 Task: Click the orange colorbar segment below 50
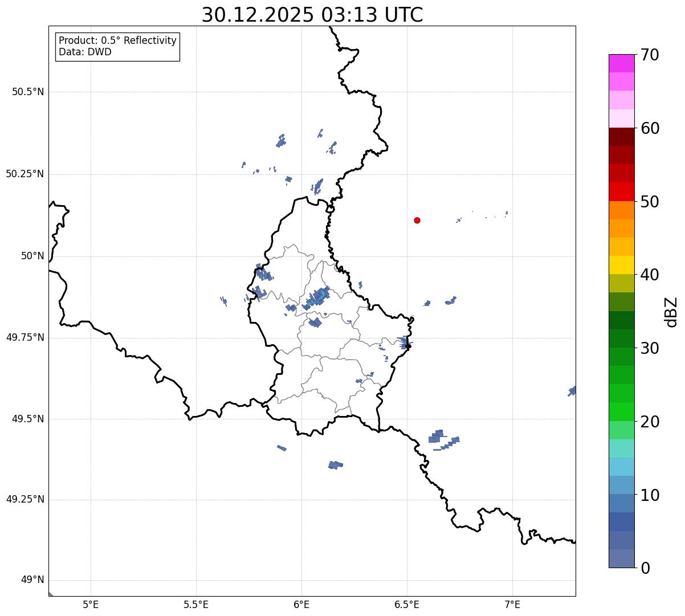pyautogui.click(x=621, y=210)
